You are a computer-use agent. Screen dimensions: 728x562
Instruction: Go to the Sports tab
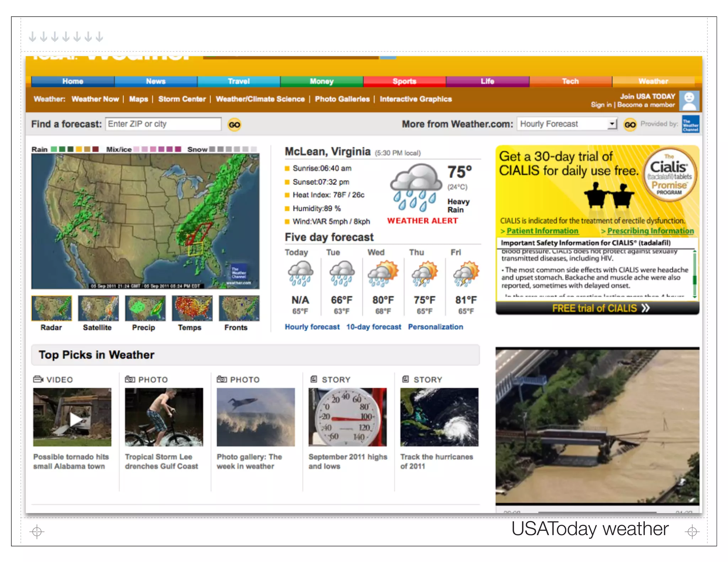click(x=405, y=81)
